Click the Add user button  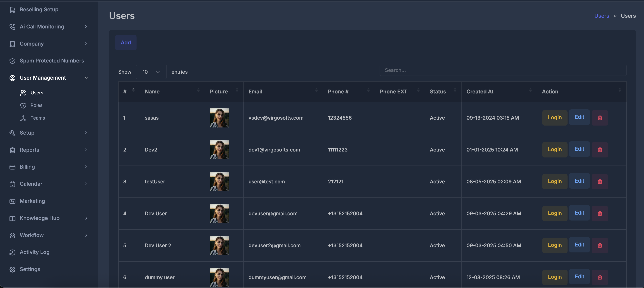pos(126,43)
